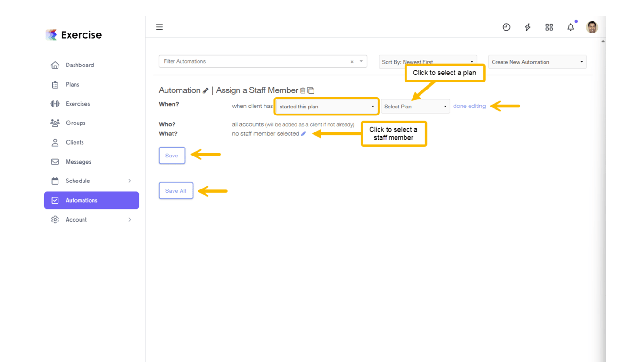Change sorting via the Sort By dropdown
644x362 pixels.
tap(427, 62)
